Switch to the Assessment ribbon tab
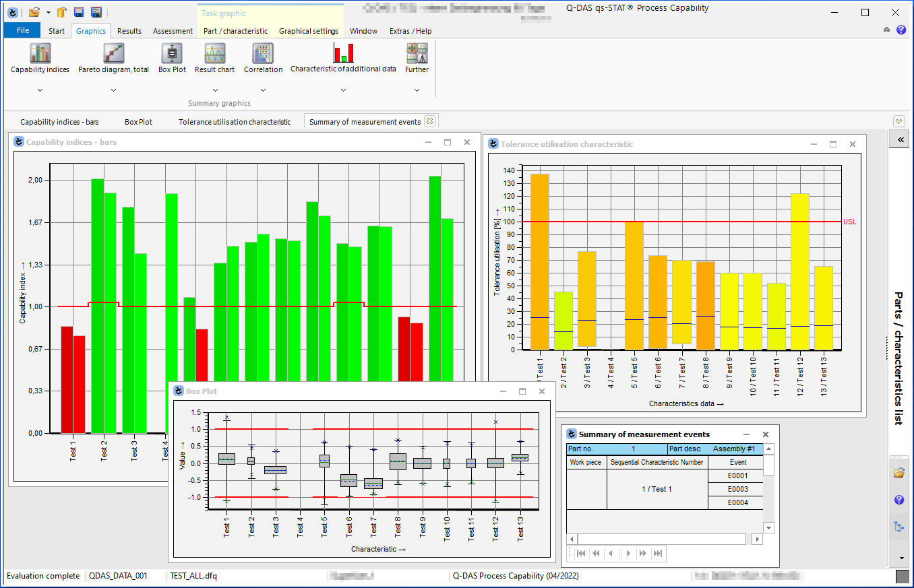 (173, 31)
